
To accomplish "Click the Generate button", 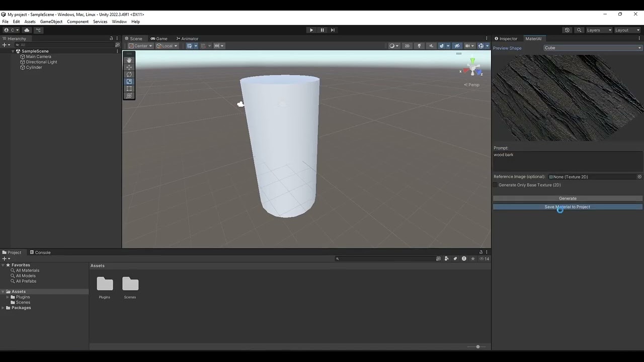I will click(x=568, y=199).
